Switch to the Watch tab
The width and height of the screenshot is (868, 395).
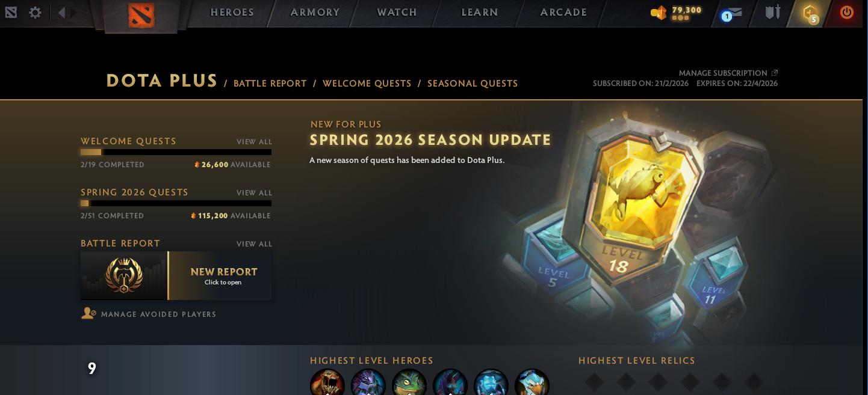coord(397,12)
